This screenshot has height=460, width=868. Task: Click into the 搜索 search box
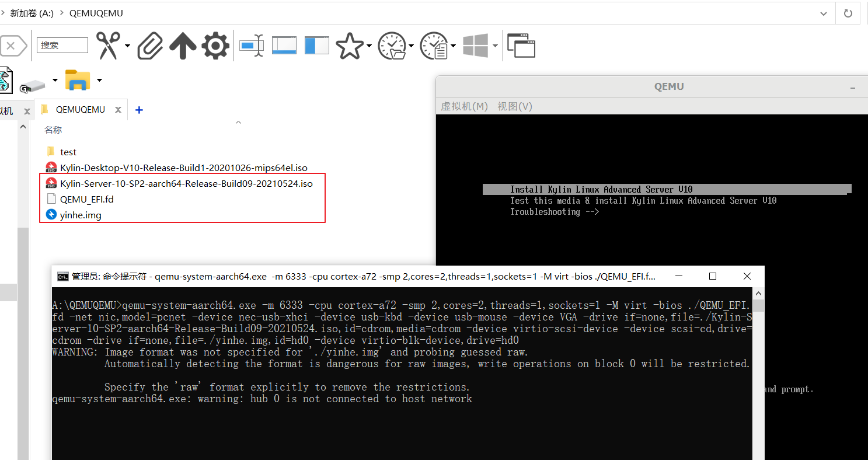click(x=62, y=46)
